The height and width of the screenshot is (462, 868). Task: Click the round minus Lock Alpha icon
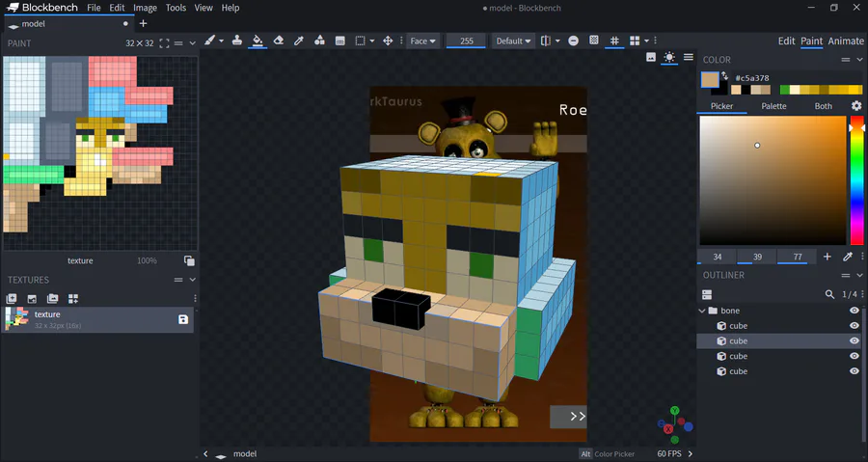pyautogui.click(x=574, y=41)
